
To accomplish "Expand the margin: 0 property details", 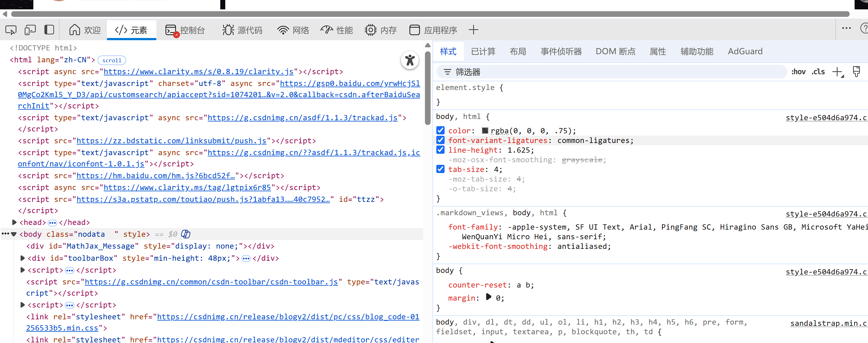I will click(488, 298).
